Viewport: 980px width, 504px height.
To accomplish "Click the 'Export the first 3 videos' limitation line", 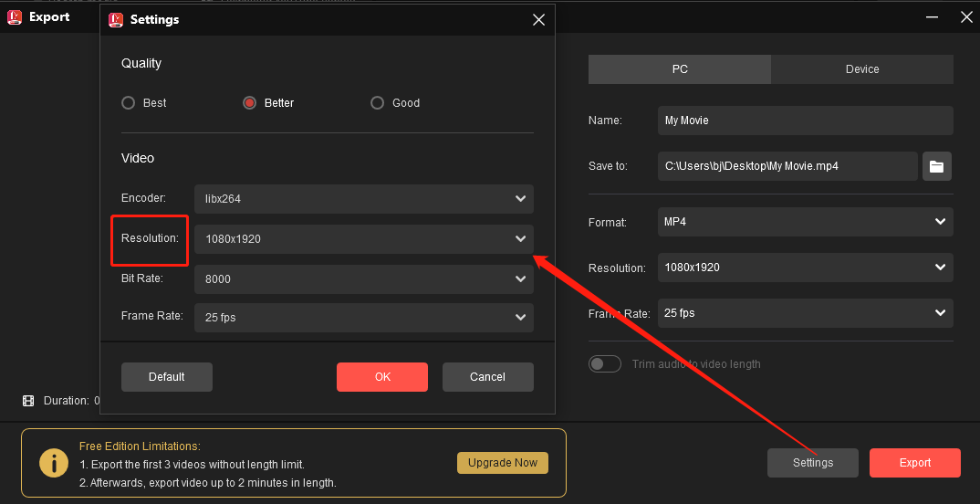I will coord(192,465).
